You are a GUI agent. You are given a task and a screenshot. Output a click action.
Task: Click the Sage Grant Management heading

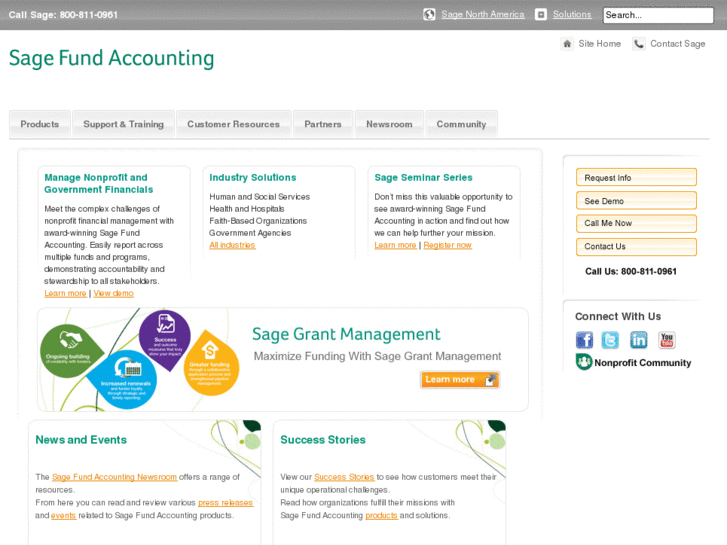pyautogui.click(x=346, y=334)
